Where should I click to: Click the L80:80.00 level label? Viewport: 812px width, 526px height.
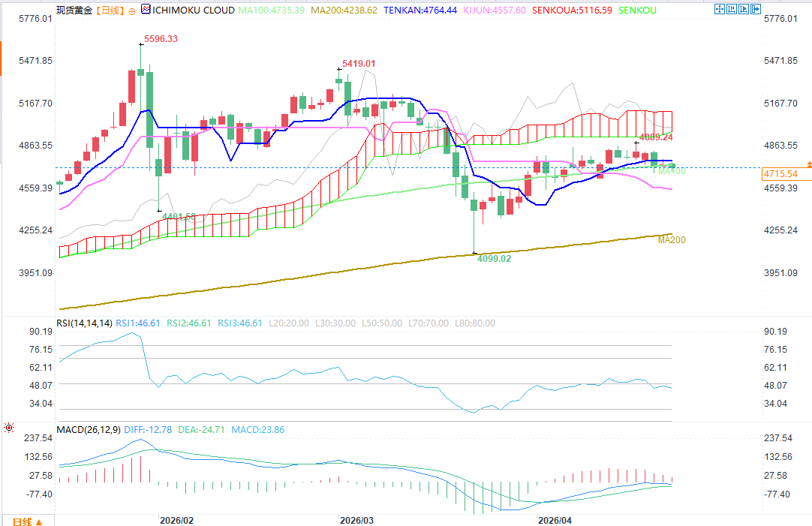pyautogui.click(x=475, y=323)
